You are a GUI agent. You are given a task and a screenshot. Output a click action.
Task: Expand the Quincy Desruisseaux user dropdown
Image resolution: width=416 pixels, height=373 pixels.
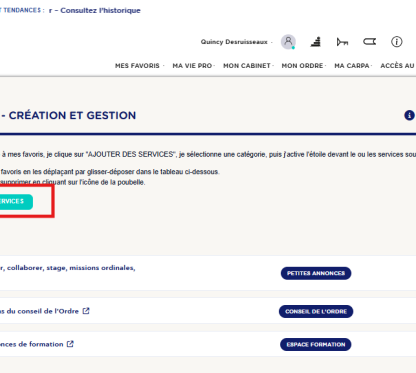(x=236, y=42)
